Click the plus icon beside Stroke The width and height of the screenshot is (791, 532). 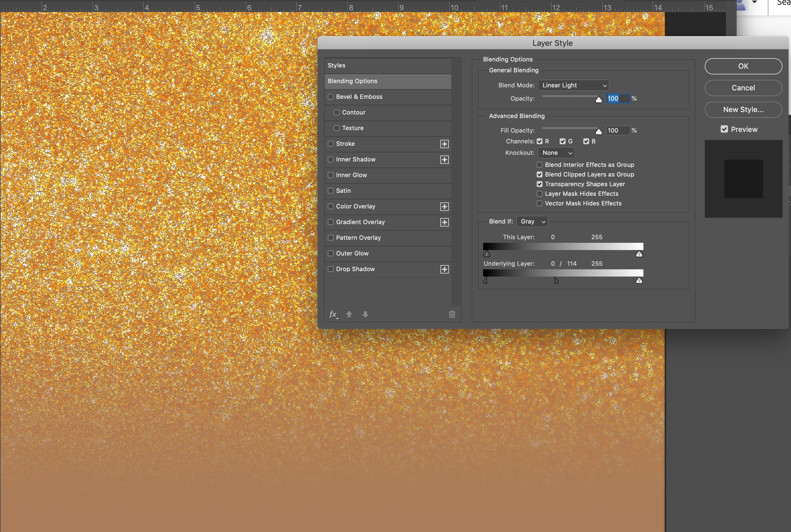pyautogui.click(x=444, y=144)
